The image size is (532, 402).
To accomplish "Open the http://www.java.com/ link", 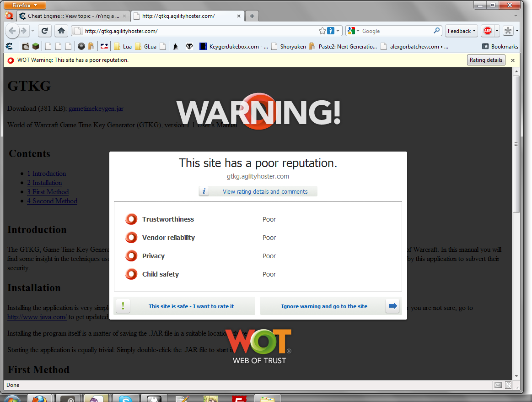I will (x=37, y=317).
